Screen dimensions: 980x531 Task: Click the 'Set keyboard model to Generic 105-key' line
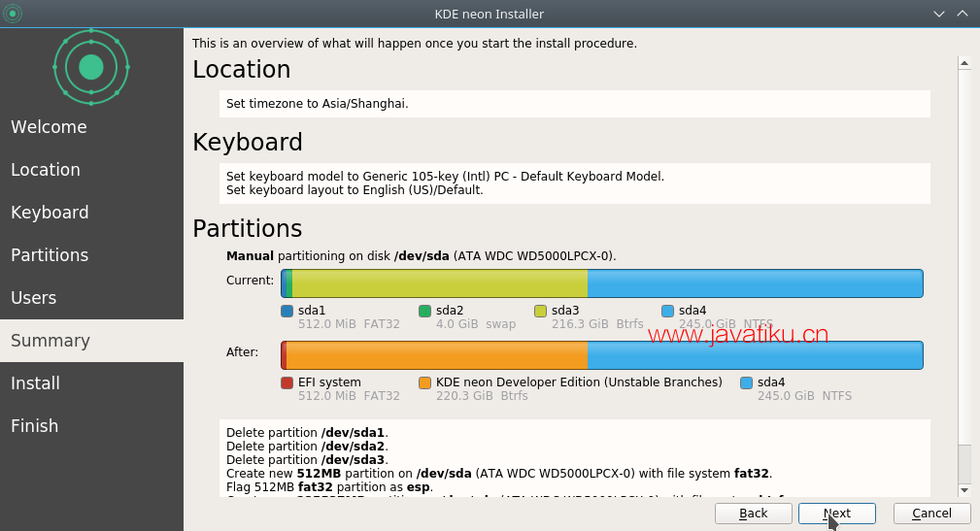click(x=445, y=176)
